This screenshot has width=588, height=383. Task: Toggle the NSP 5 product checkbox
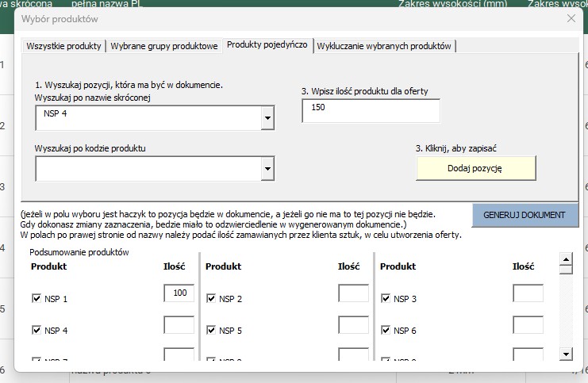click(211, 330)
